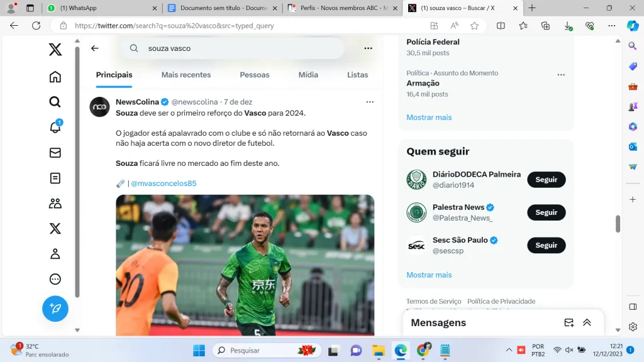Open Communities people icon in sidebar
The height and width of the screenshot is (362, 644).
point(55,203)
